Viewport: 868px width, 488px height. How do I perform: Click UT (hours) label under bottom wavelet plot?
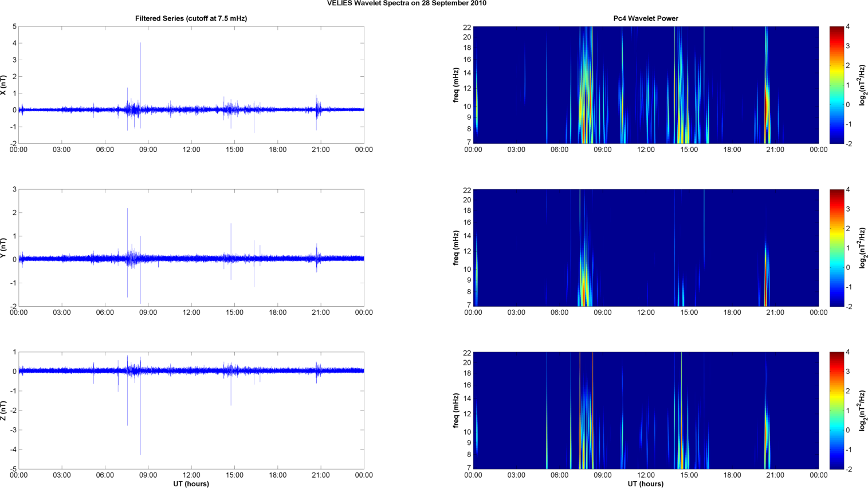tap(646, 484)
